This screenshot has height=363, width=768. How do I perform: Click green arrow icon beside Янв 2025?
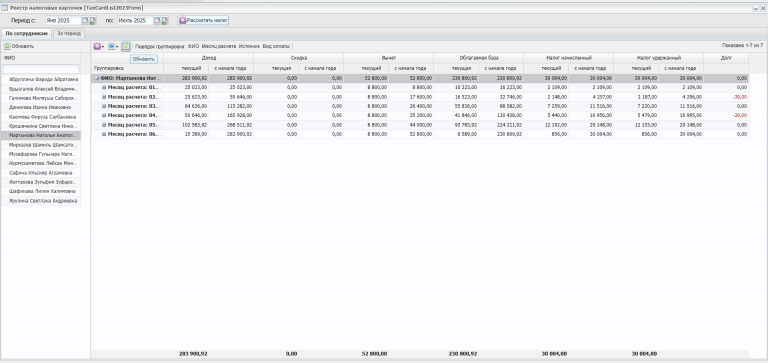93,21
